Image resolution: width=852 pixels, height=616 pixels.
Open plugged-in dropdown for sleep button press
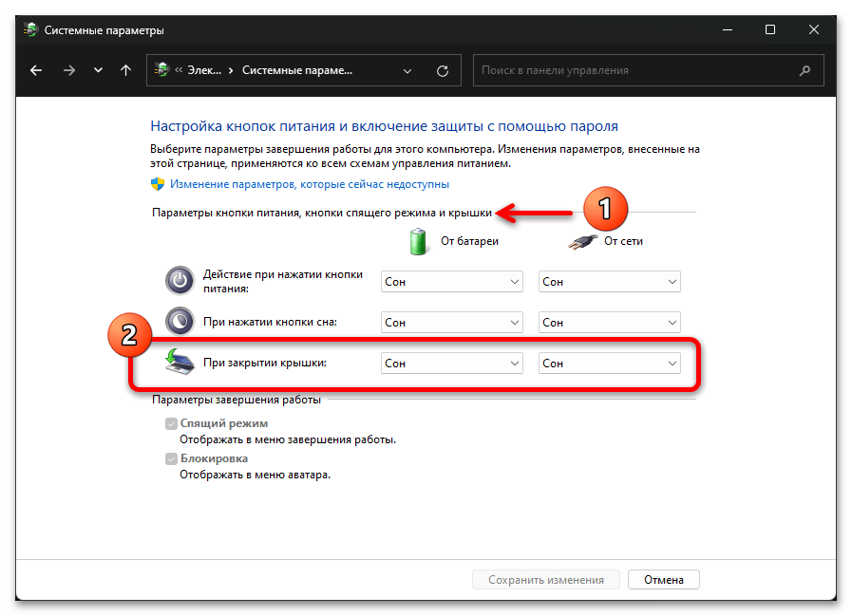click(609, 322)
